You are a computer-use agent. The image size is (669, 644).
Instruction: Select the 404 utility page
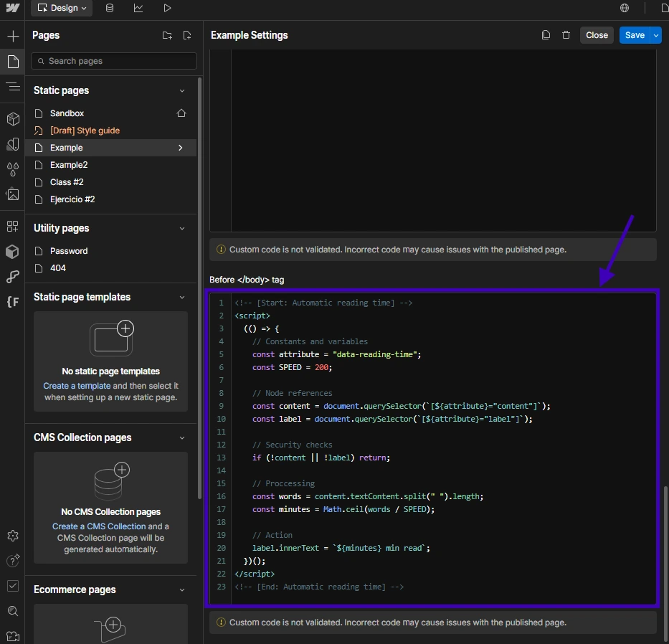pyautogui.click(x=57, y=268)
